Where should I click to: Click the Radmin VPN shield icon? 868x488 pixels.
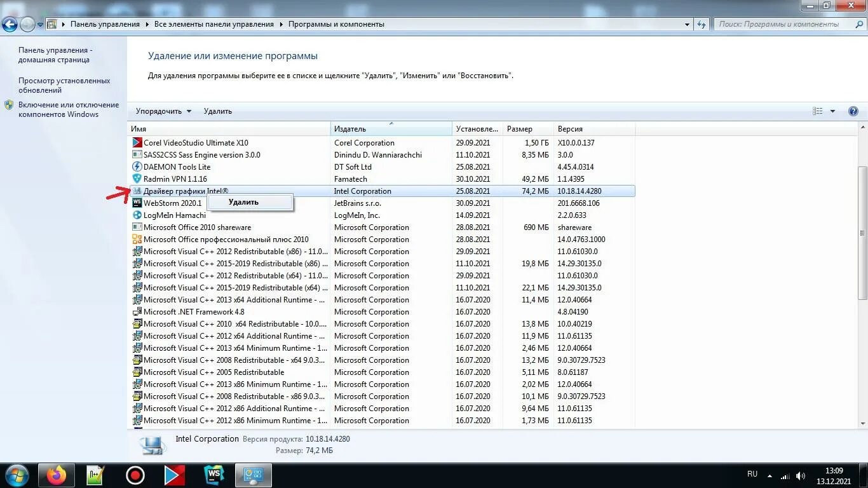137,179
